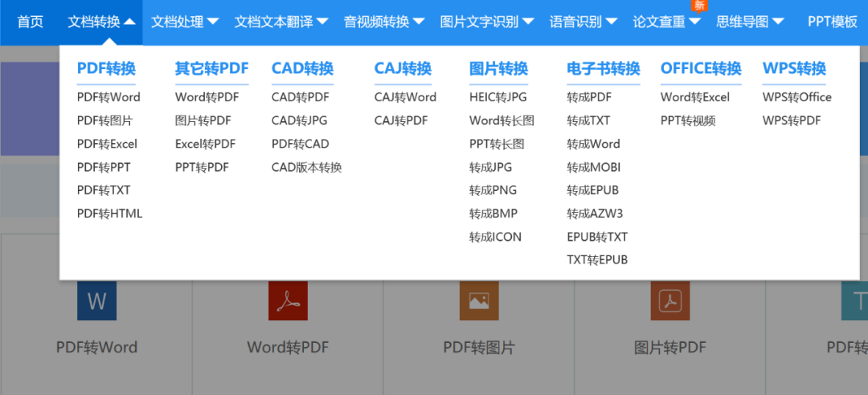This screenshot has height=395, width=868.
Task: Open WPS转Office under WPS转换
Action: [x=797, y=97]
